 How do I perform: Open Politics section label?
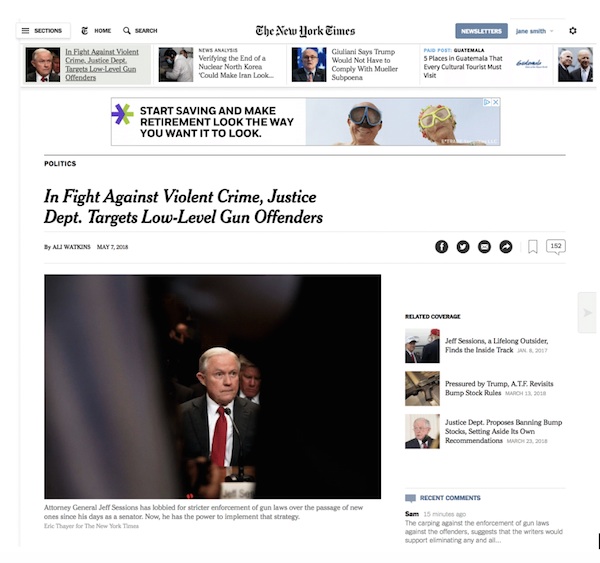tap(60, 163)
